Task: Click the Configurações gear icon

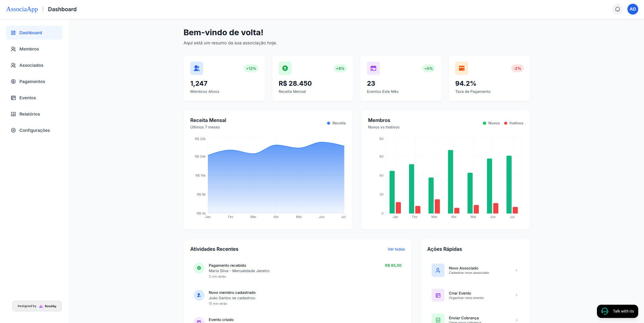Action: 13,130
